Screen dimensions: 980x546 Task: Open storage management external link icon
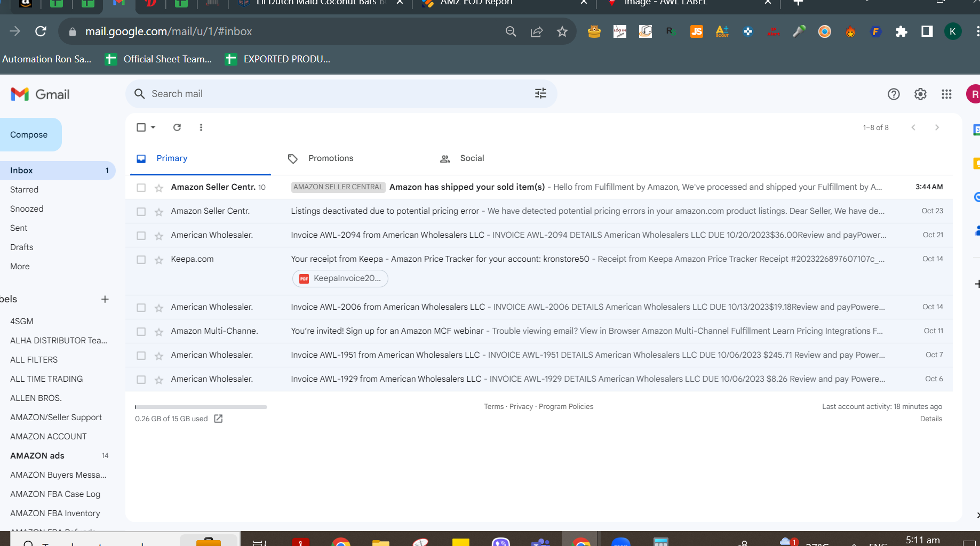(218, 419)
